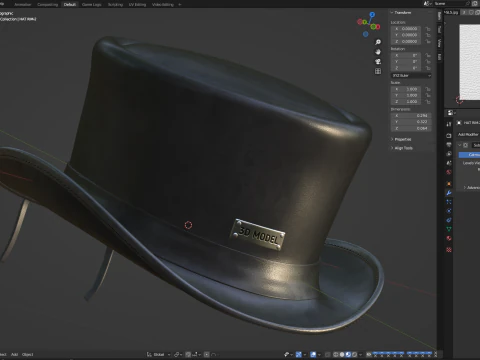Open the overlays options dropdown arrow
480x360 pixels.
pyautogui.click(x=319, y=355)
